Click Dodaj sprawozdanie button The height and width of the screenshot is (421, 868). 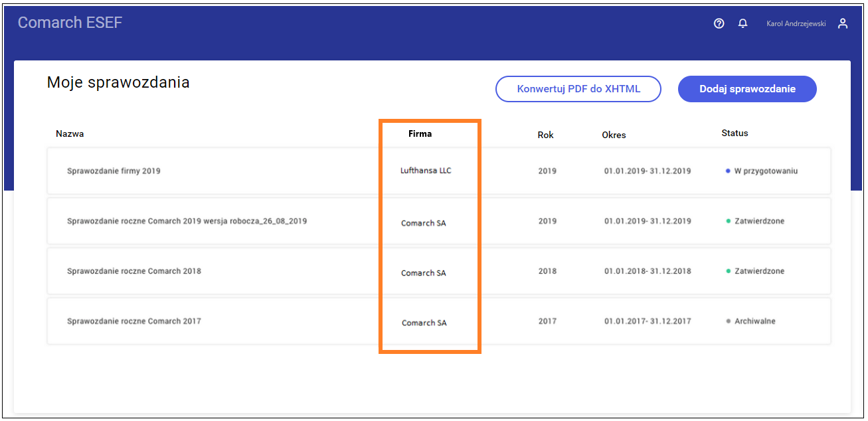tap(747, 89)
